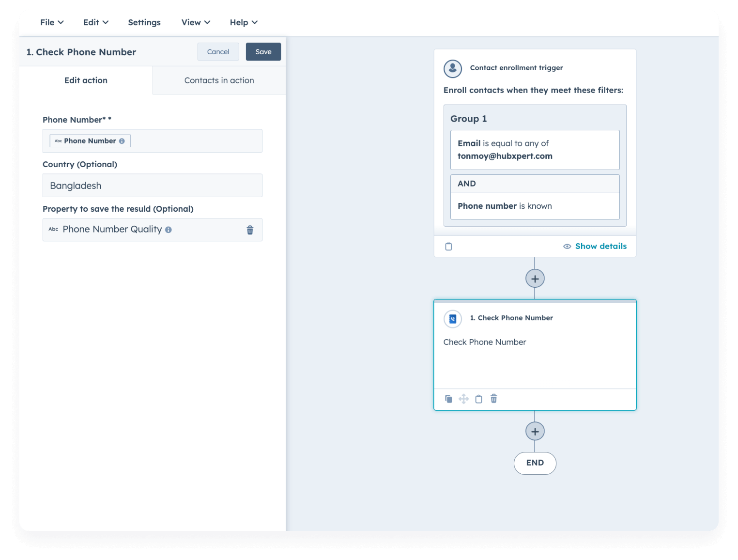Click the contact enrollment trigger avatar icon
The height and width of the screenshot is (560, 738).
click(453, 68)
